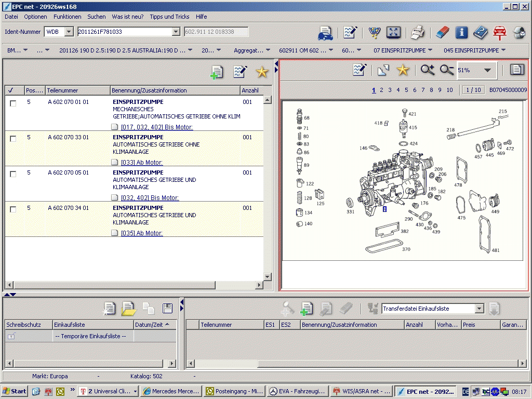Open the shopping cart icon
Screen dimensions: 532x399
click(x=374, y=33)
